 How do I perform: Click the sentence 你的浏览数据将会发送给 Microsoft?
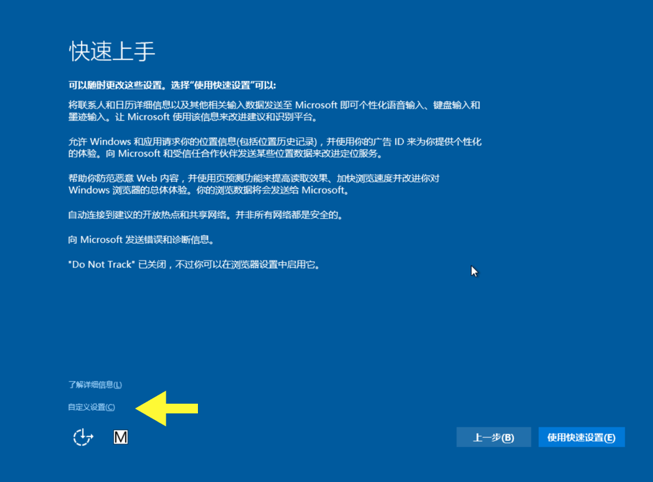click(x=271, y=190)
